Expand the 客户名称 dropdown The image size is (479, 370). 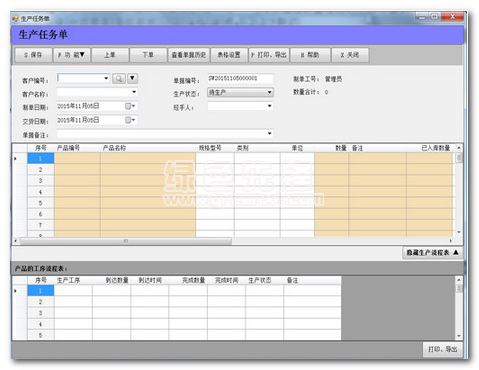(134, 92)
